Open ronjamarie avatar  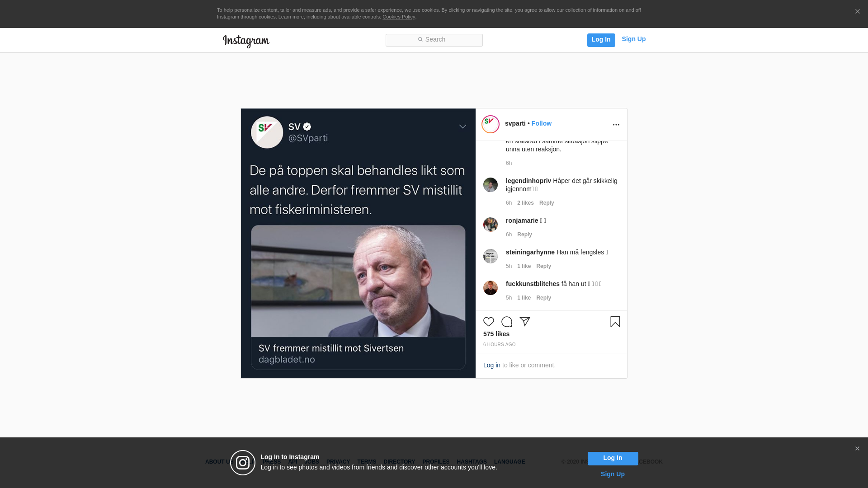pos(491,225)
